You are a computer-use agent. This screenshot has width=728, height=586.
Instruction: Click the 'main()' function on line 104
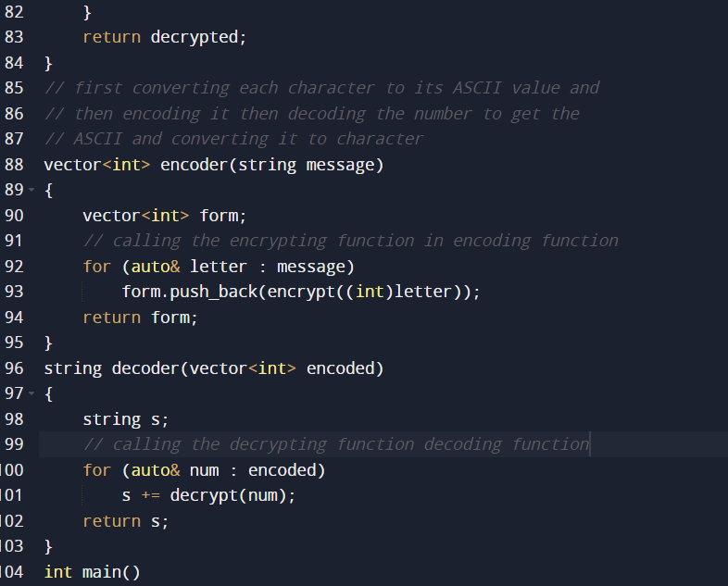111,572
